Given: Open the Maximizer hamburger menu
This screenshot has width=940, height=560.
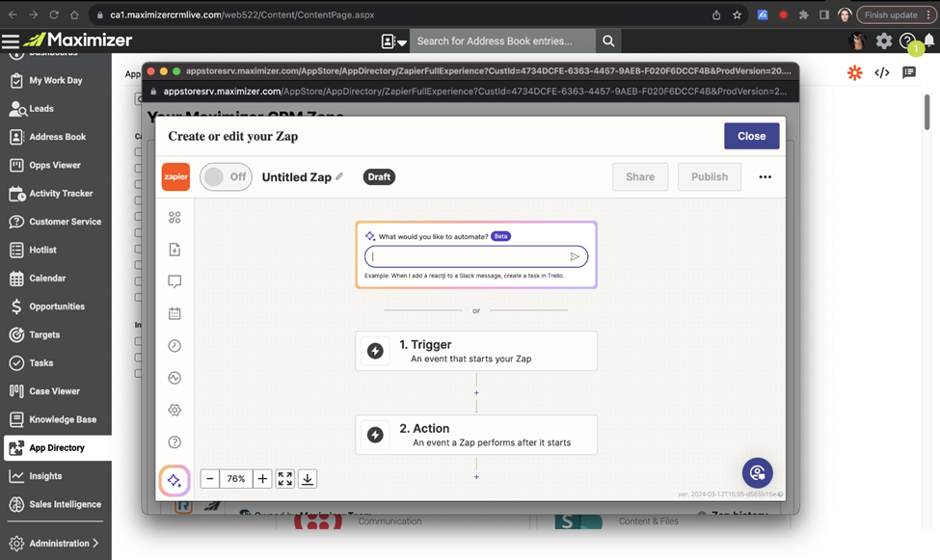Looking at the screenshot, I should click(x=11, y=40).
